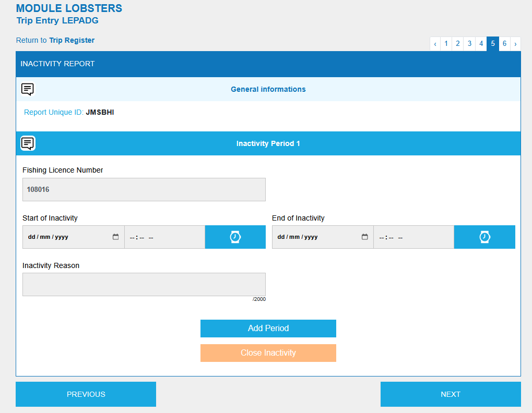Open End of Inactivity calendar picker
The image size is (532, 413).
[x=365, y=237]
